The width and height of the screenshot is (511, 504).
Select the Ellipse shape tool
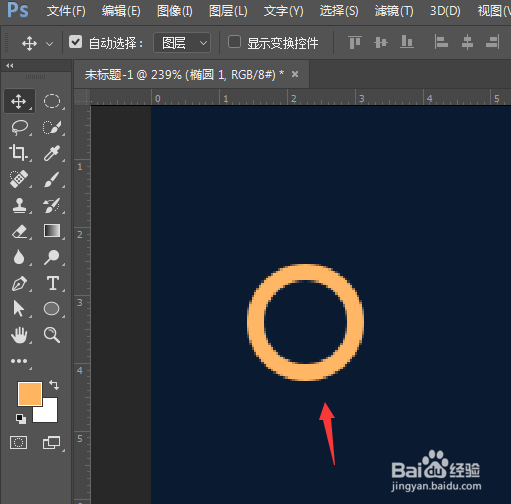(x=52, y=309)
